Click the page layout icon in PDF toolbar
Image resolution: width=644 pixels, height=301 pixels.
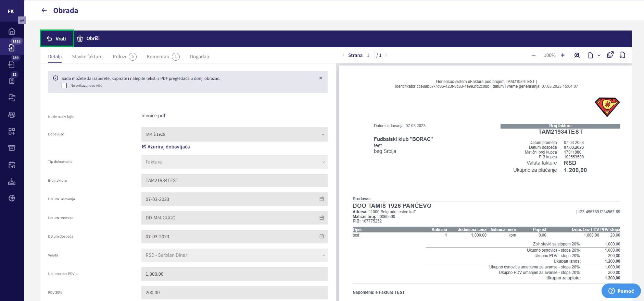[591, 55]
